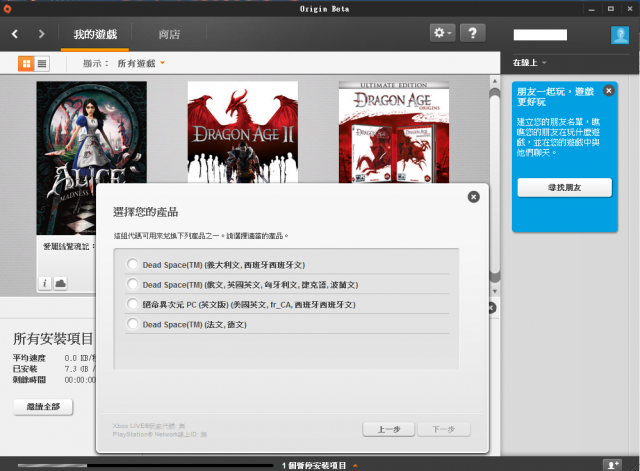Select the Alice Madness Returns cover
640x471 pixels.
91,158
